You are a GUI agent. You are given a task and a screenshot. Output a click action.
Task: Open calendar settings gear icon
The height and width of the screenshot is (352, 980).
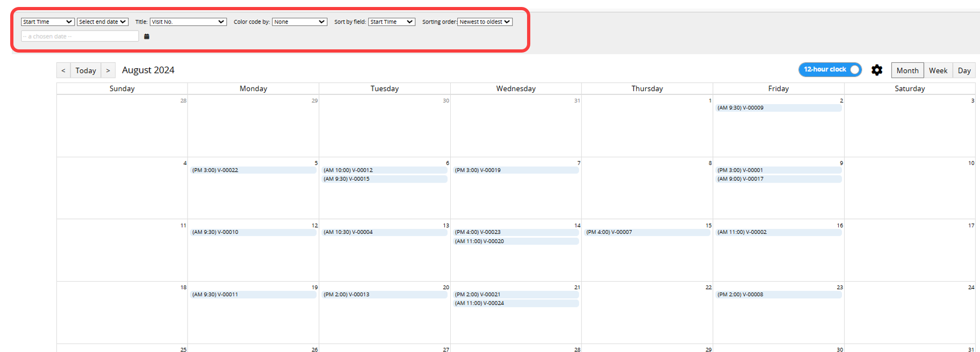pyautogui.click(x=877, y=70)
